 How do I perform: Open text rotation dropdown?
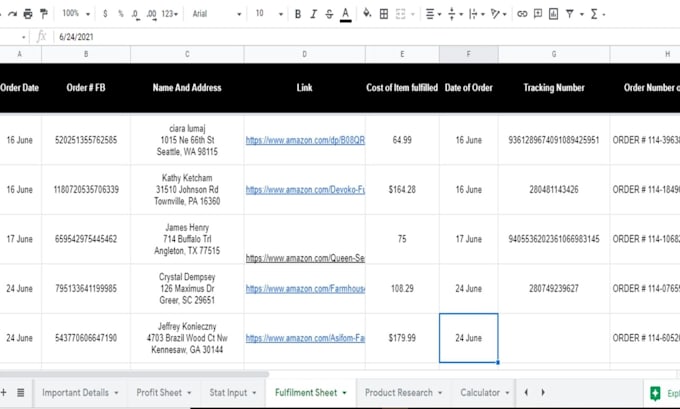click(498, 14)
